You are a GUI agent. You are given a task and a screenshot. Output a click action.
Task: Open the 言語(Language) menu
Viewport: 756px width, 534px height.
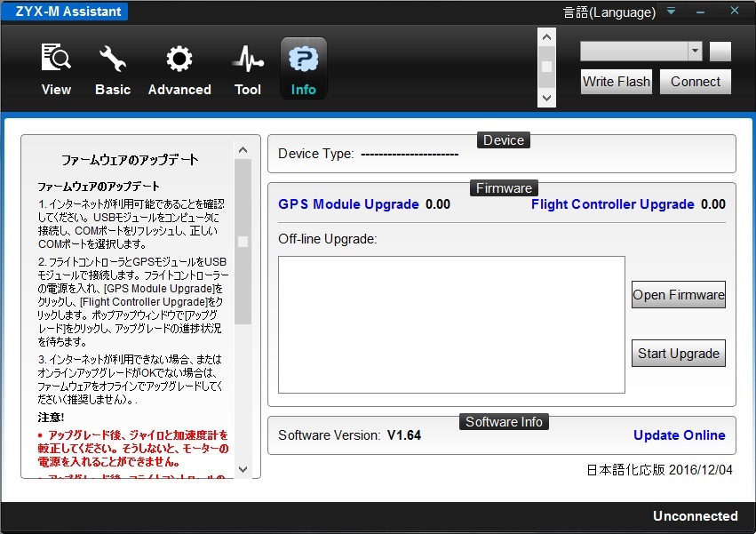click(x=609, y=12)
